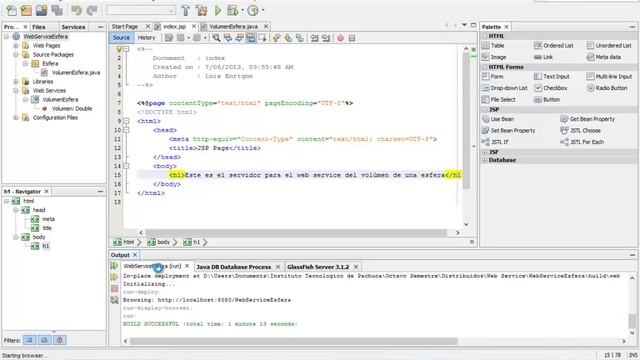Screen dimensions: 640x360
Task: Click the Stop build icon in Output
Action: [x=114, y=289]
